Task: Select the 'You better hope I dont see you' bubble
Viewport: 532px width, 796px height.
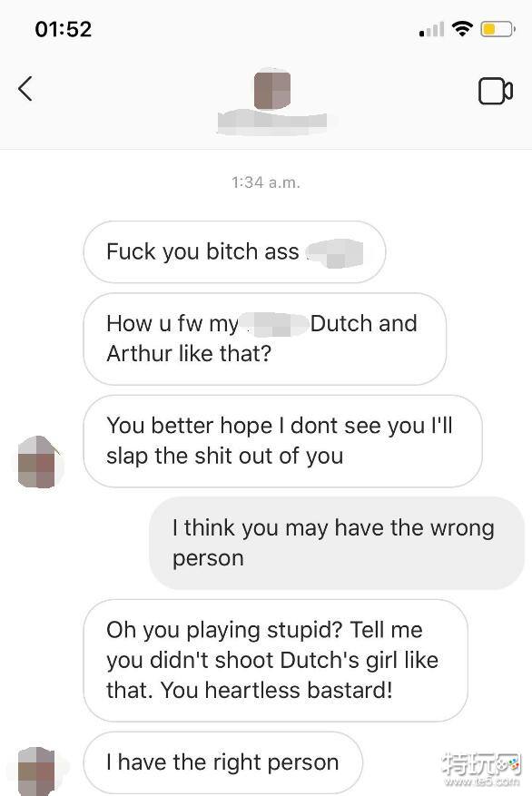Action: 282,440
